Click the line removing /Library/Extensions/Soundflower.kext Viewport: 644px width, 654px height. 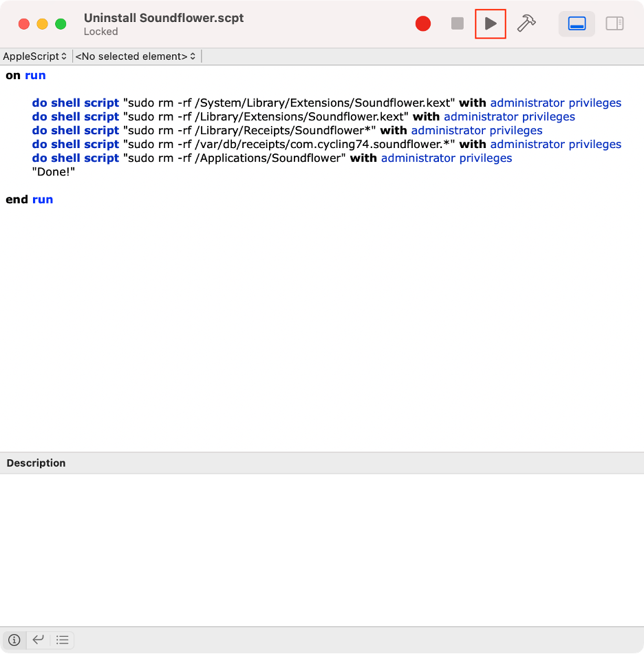(303, 117)
